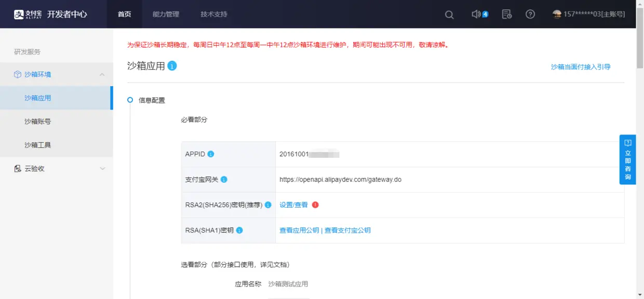This screenshot has height=299, width=644.
Task: Click the search magnifier icon
Action: [x=449, y=15]
